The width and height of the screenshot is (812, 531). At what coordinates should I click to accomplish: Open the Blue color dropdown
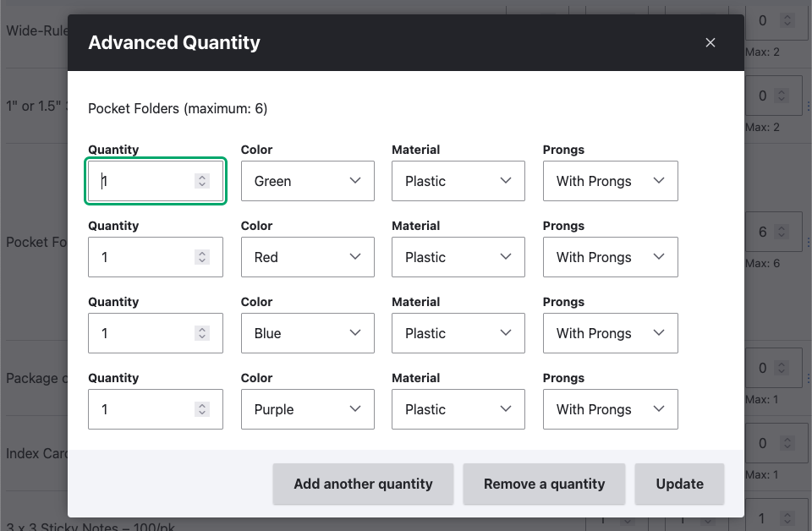click(x=307, y=333)
